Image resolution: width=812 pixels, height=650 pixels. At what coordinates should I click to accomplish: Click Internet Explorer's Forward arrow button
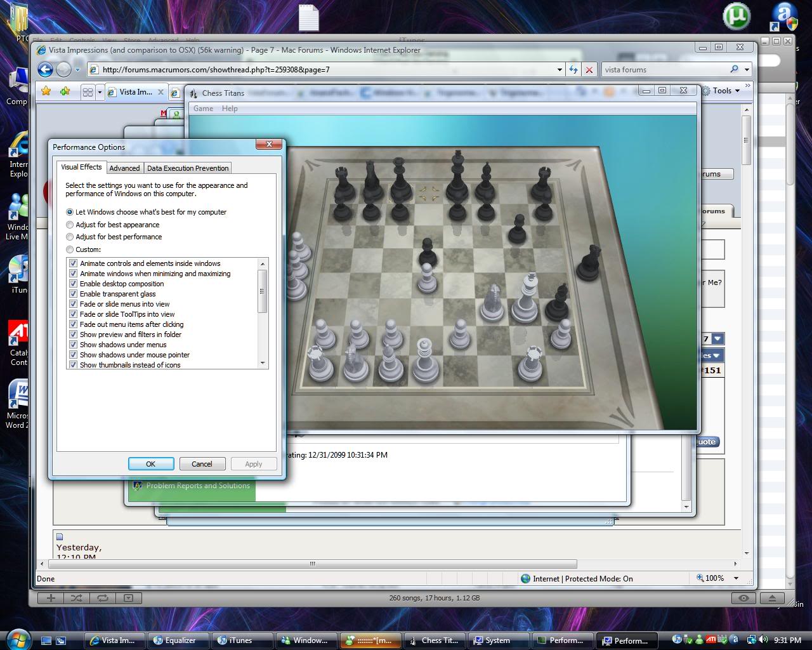point(63,69)
